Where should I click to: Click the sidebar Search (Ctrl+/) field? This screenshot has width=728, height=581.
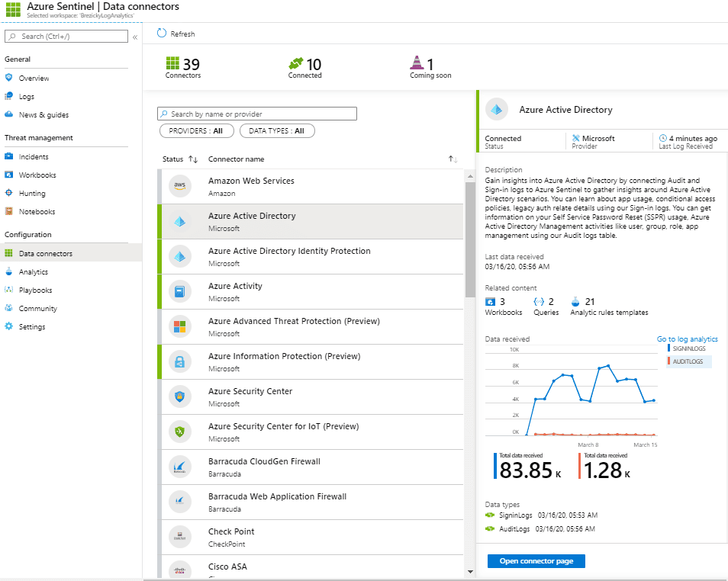click(x=66, y=36)
